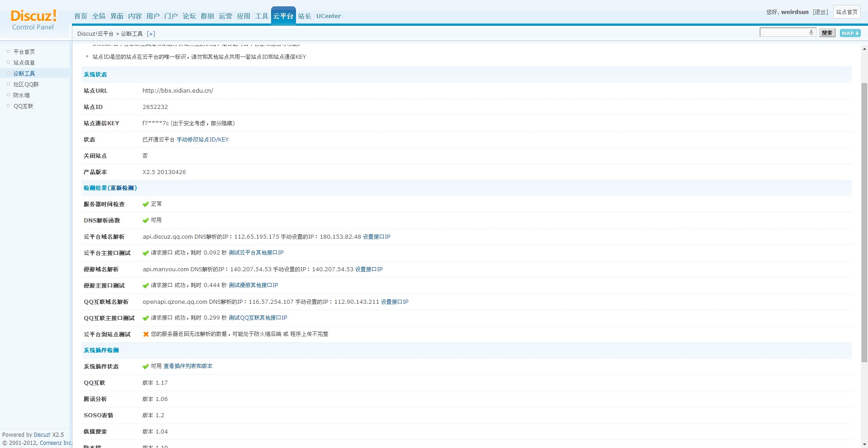Click the Discuz!云平台 breadcrumb text
The image size is (868, 448).
95,34
